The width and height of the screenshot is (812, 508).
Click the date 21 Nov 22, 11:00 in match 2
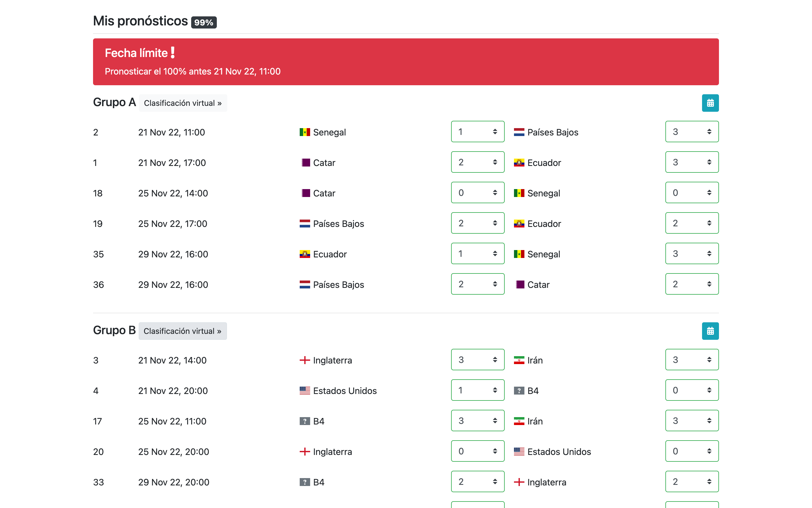pos(171,132)
